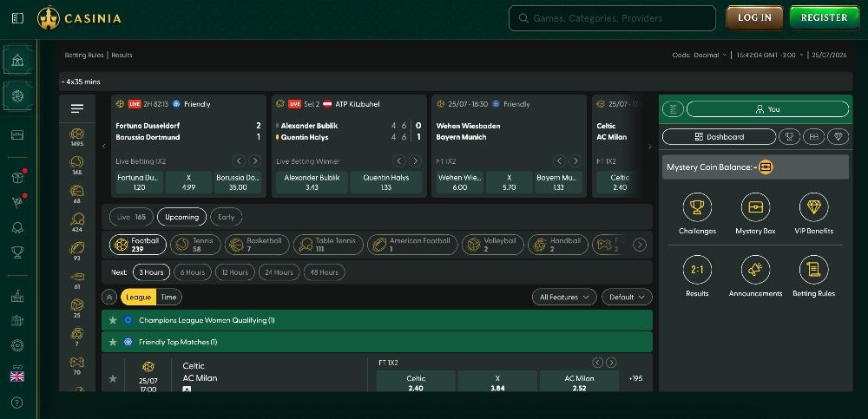Open Announcements megaphone icon
The width and height of the screenshot is (868, 419).
[755, 270]
